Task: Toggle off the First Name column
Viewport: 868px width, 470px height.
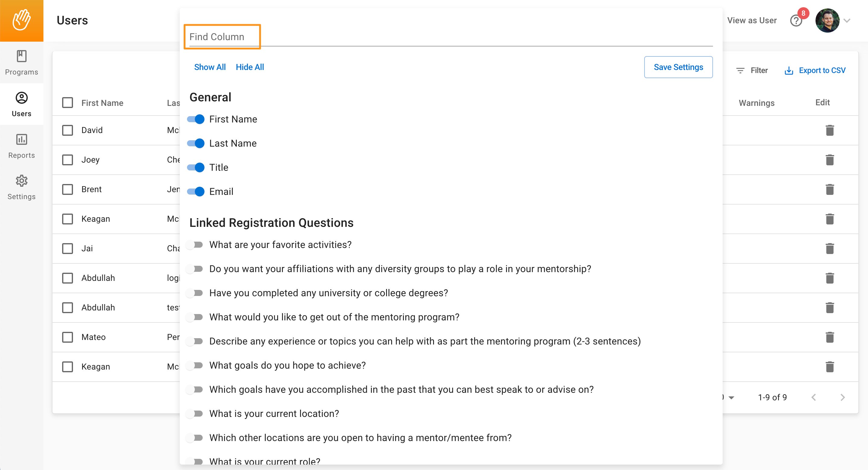Action: pos(196,119)
